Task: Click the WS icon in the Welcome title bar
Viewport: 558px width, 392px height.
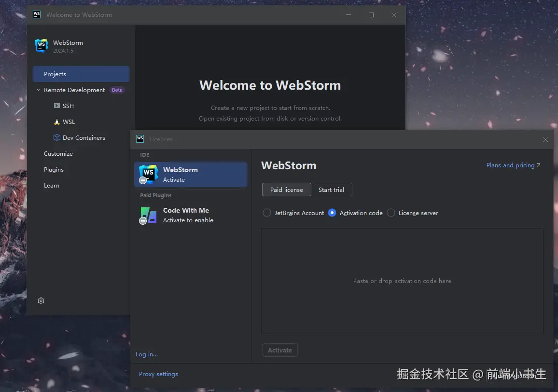Action: click(x=37, y=14)
